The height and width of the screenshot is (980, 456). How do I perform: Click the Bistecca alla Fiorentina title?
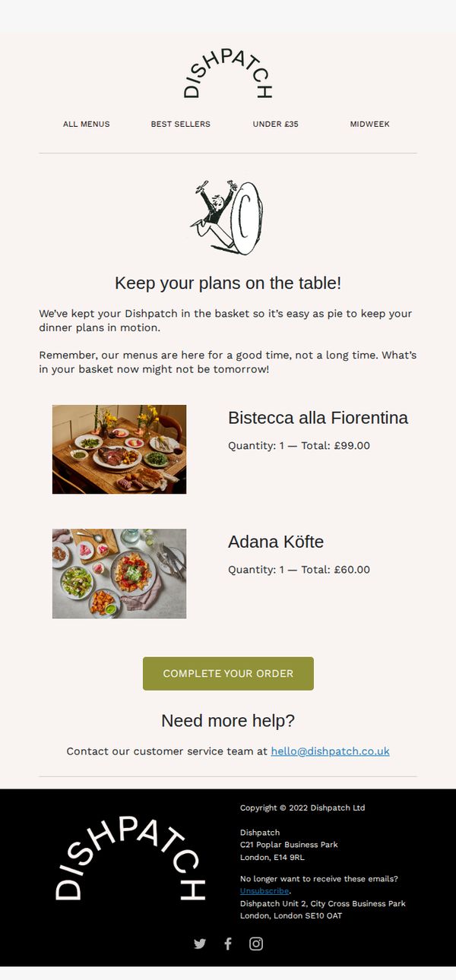click(318, 418)
